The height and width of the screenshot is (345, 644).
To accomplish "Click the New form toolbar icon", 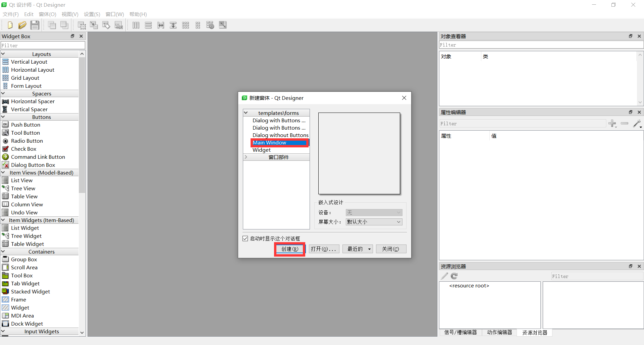I will point(10,25).
